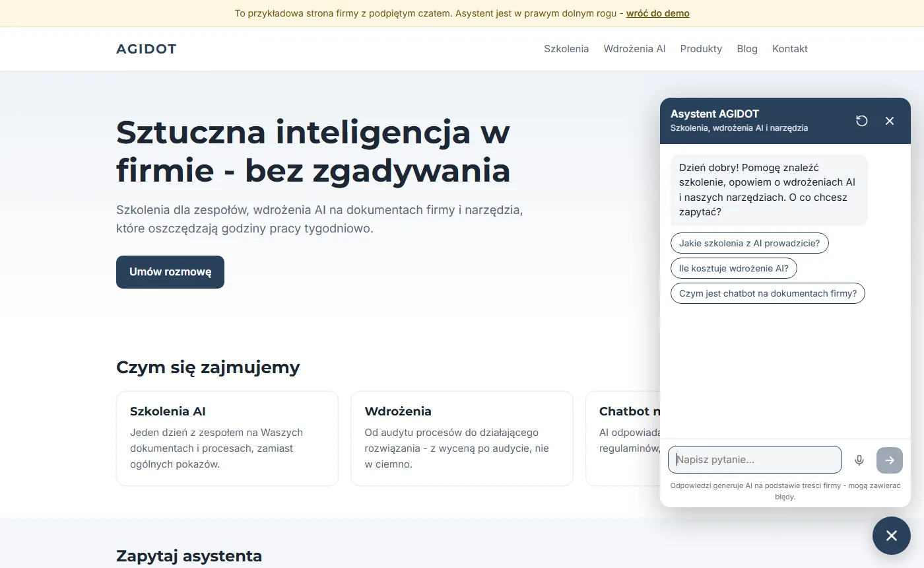This screenshot has height=568, width=924.
Task: Open the Szkolenia nav item
Action: (566, 49)
